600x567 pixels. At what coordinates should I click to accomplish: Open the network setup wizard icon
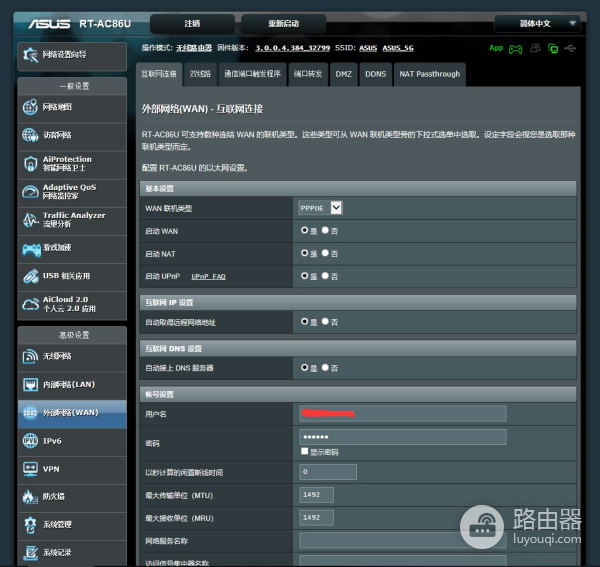[30, 55]
